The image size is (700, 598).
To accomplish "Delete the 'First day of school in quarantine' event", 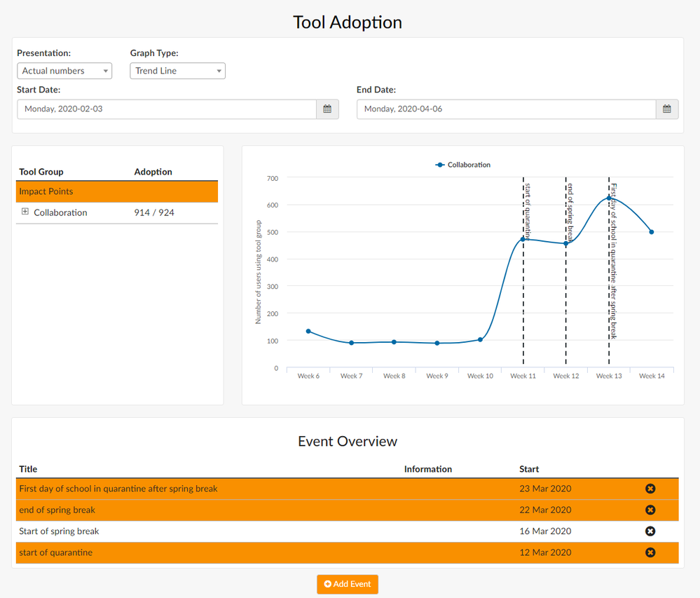I will click(650, 489).
